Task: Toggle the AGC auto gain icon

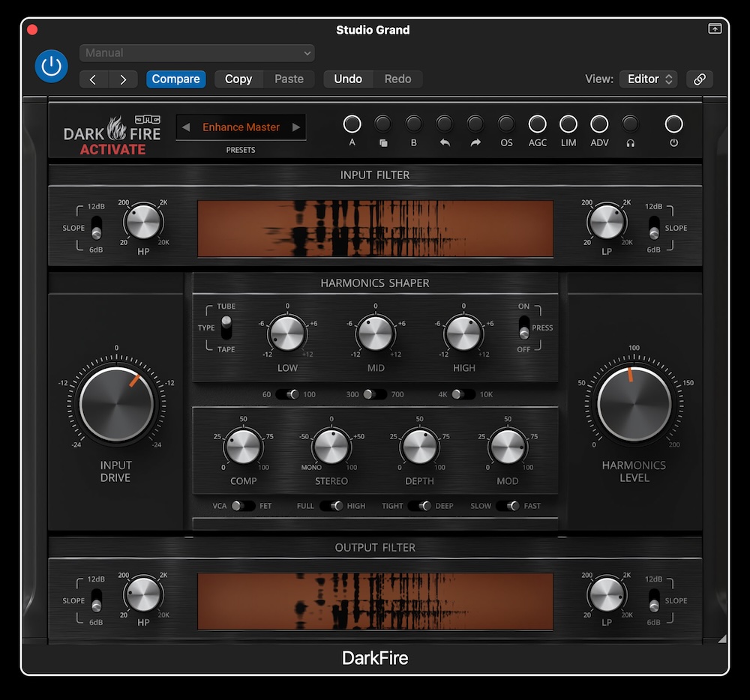Action: pos(537,125)
